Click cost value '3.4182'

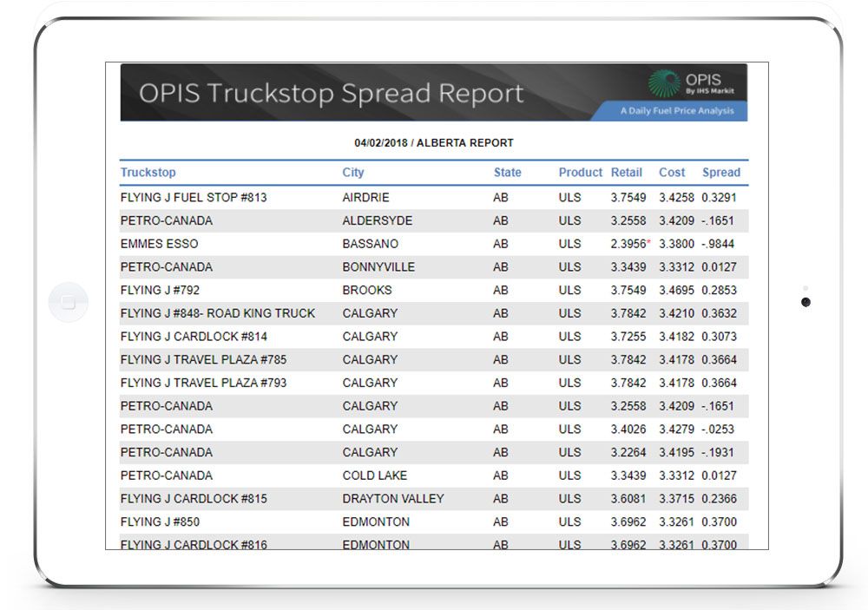click(676, 337)
